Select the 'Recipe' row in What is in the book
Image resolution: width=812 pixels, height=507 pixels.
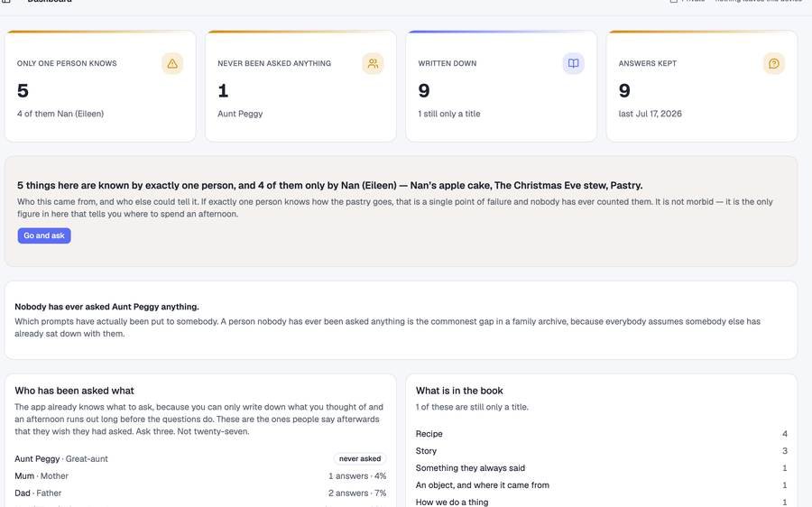[602, 433]
